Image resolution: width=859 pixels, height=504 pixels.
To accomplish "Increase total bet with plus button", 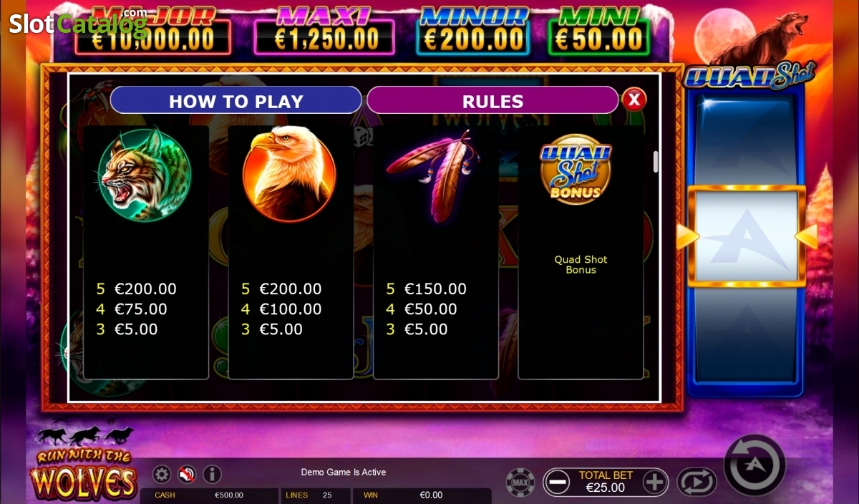I will click(x=654, y=482).
